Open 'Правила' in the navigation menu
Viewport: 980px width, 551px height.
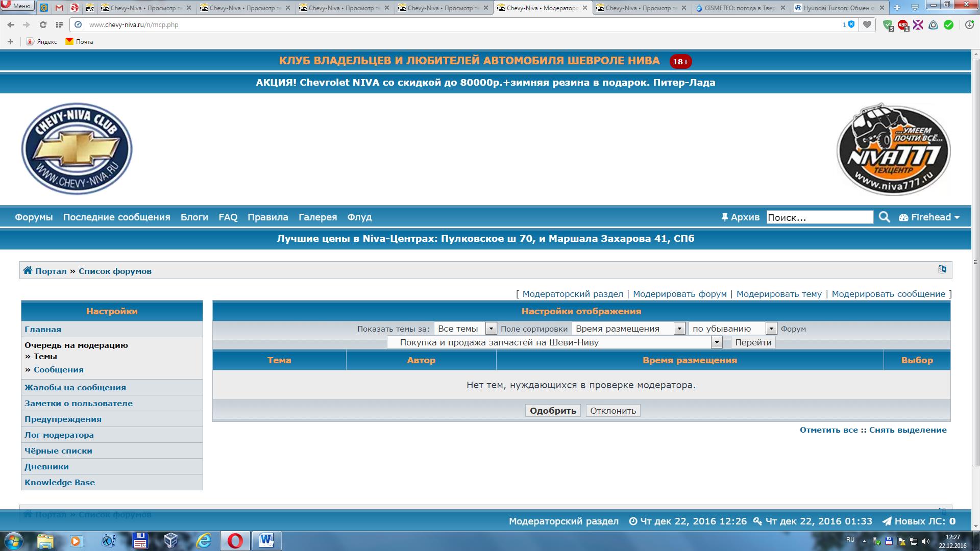point(267,217)
